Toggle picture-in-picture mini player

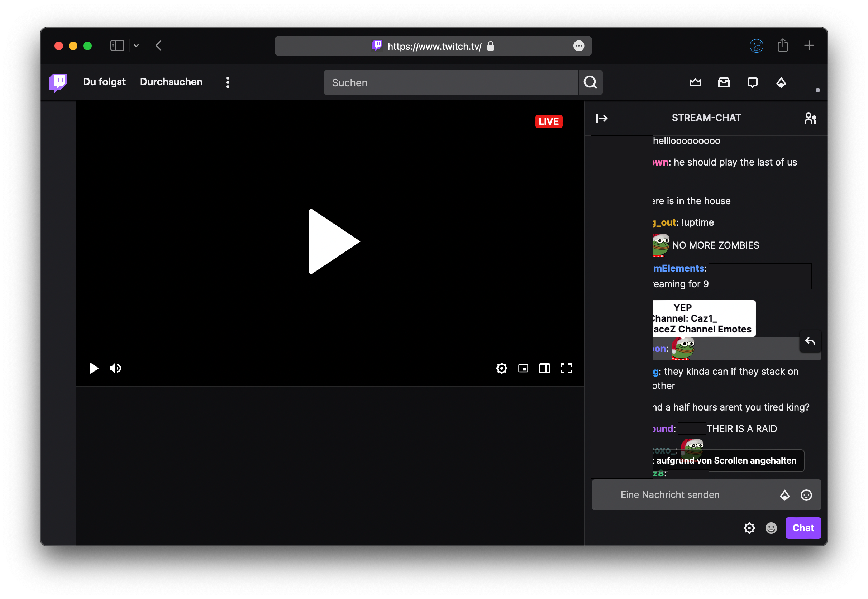coord(523,368)
